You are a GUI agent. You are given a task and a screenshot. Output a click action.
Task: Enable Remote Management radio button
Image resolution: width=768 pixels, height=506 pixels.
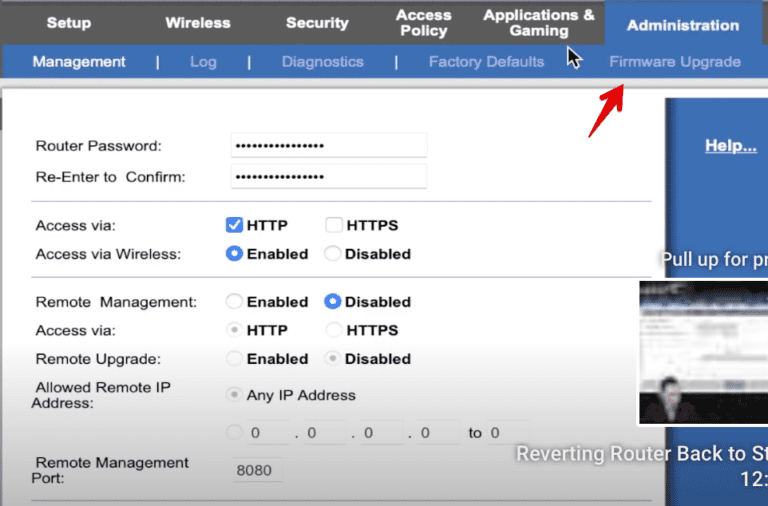point(235,302)
